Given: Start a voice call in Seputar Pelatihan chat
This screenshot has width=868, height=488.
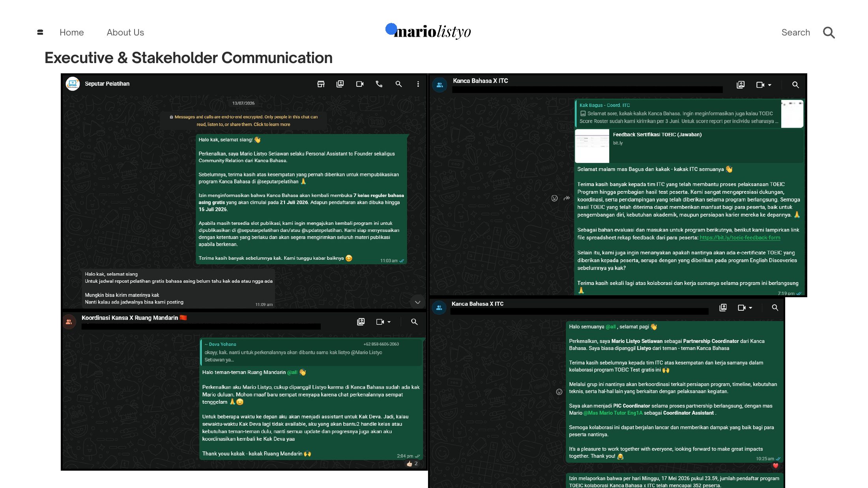Looking at the screenshot, I should click(x=379, y=84).
